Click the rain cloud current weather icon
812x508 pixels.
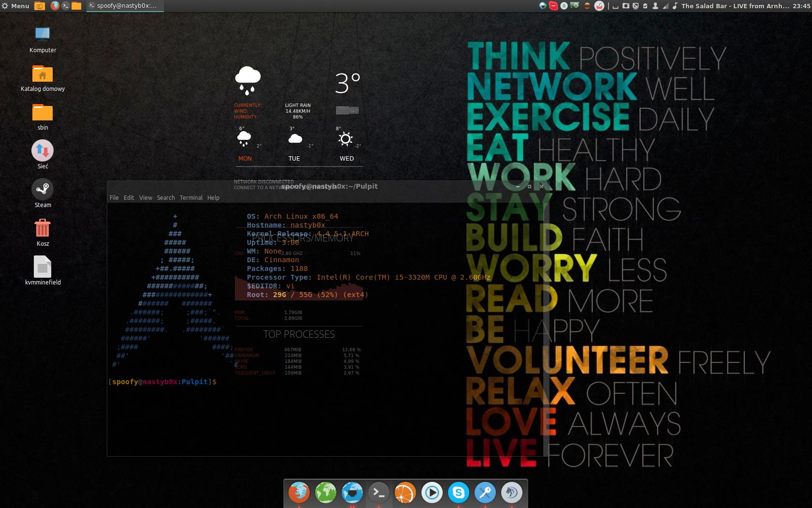click(247, 80)
